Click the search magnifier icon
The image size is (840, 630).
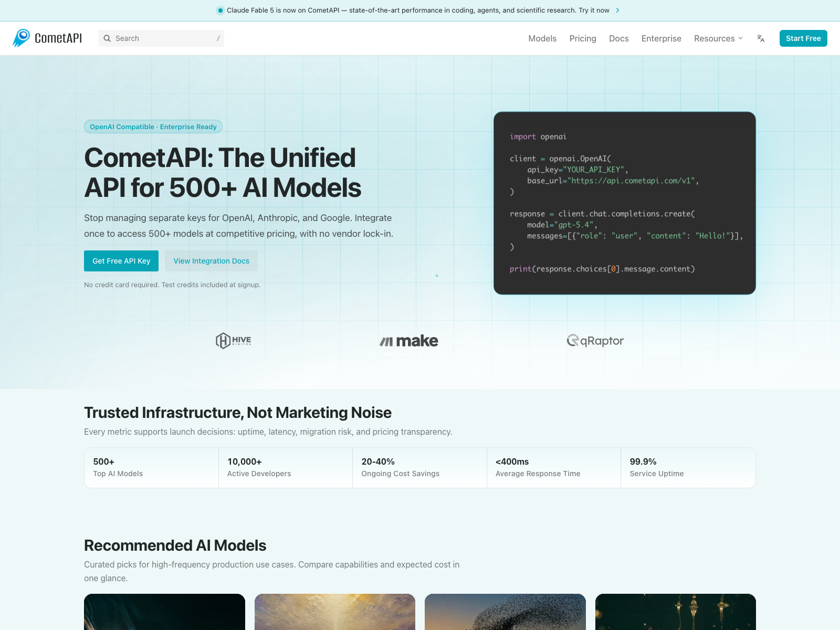coord(107,38)
